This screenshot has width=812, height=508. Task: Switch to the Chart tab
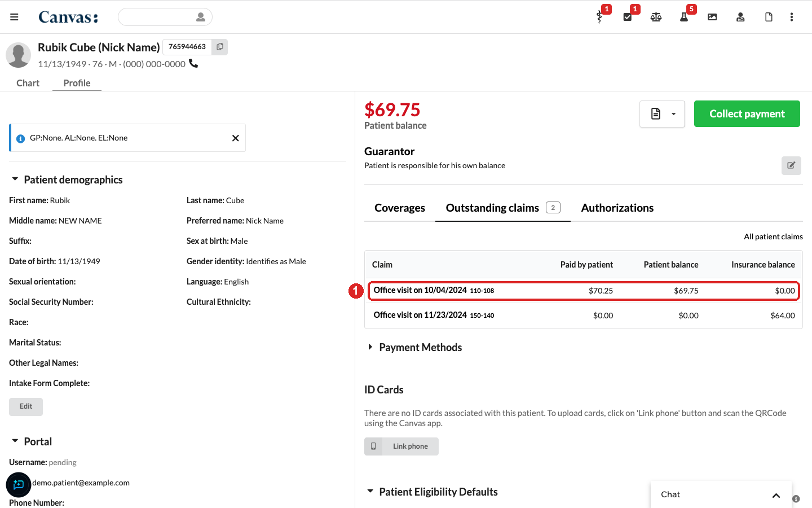(x=28, y=83)
